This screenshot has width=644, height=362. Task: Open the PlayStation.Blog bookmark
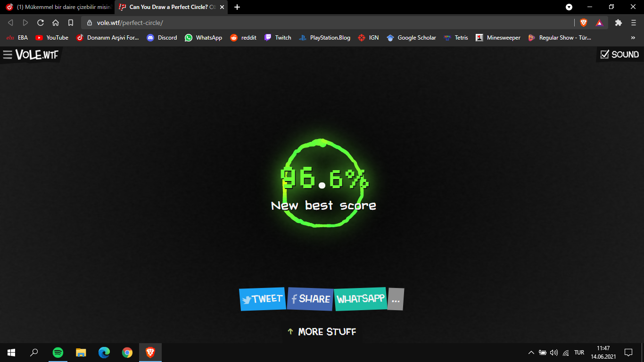click(325, 38)
